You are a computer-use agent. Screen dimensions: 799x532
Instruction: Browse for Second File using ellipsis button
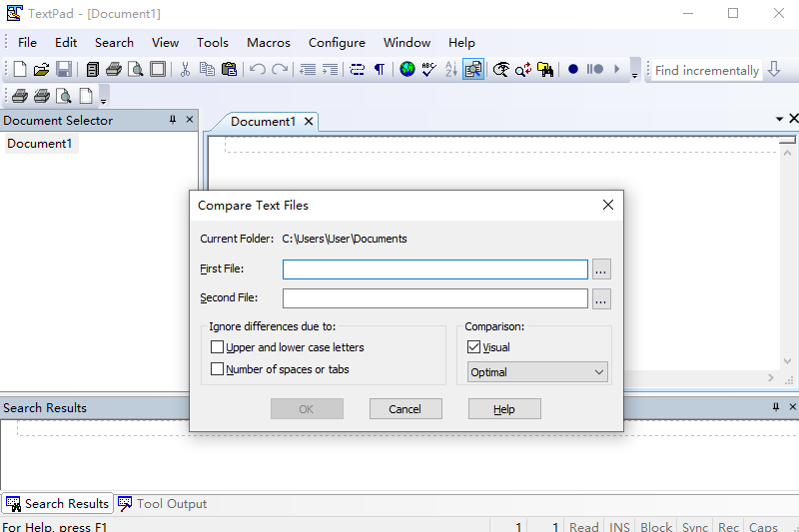pos(600,298)
